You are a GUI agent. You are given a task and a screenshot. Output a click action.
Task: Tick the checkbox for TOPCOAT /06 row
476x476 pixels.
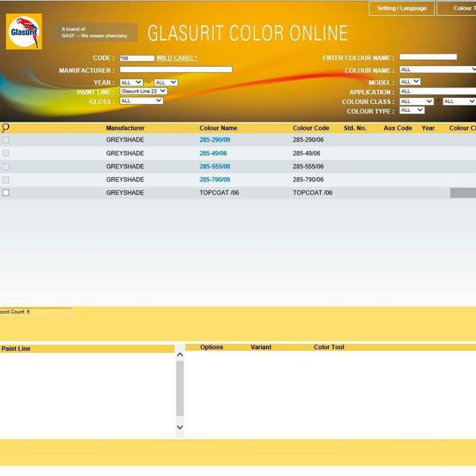click(6, 192)
